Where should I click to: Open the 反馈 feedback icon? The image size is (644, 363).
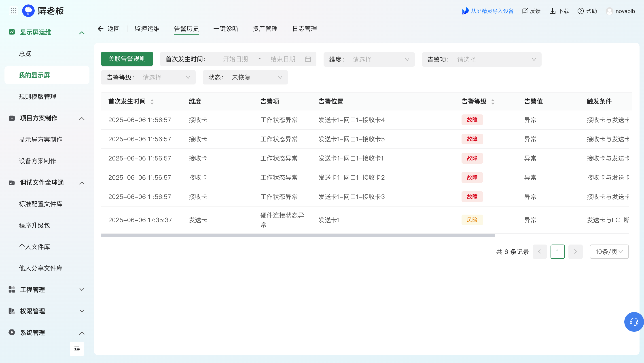pyautogui.click(x=525, y=11)
